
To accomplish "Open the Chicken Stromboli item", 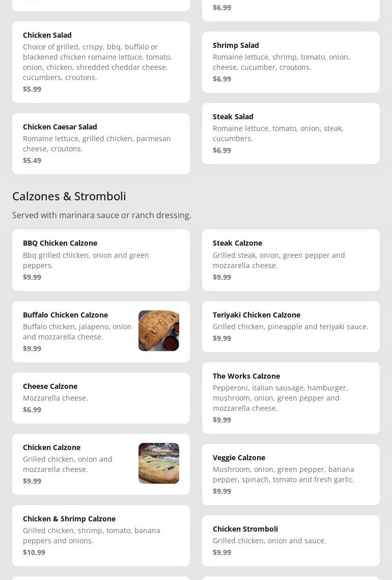I will coord(291,540).
